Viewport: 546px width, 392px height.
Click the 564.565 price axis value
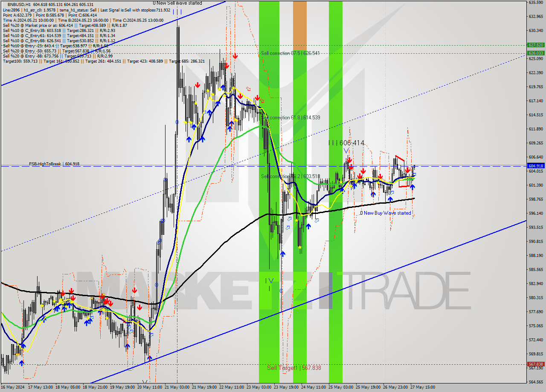click(535, 382)
